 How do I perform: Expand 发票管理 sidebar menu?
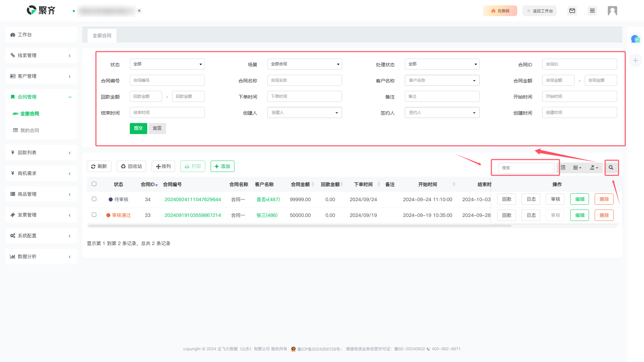pyautogui.click(x=41, y=215)
